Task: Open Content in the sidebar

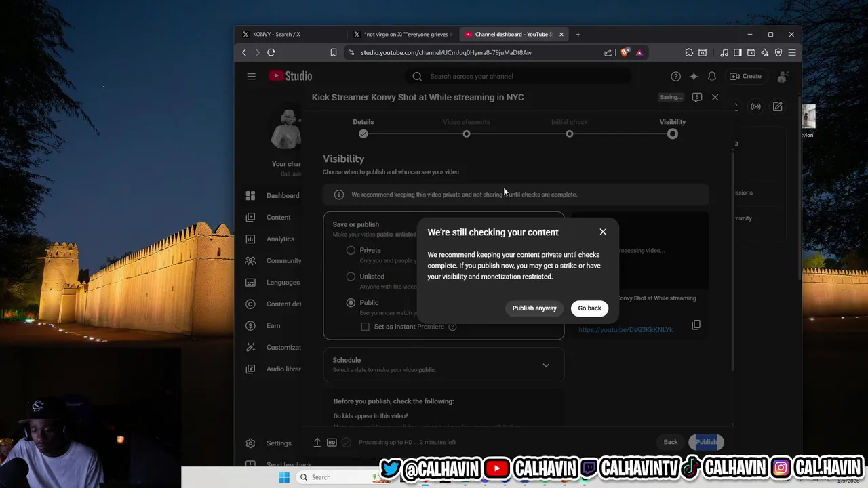Action: 274,217
